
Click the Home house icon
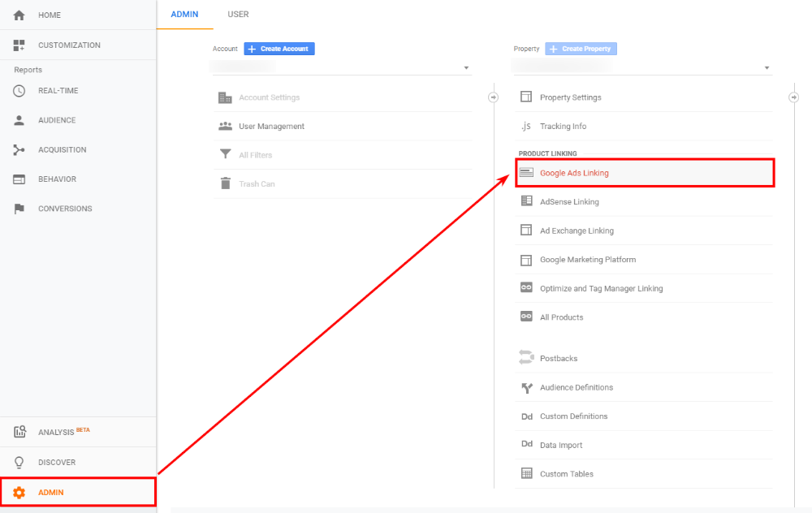coord(19,15)
